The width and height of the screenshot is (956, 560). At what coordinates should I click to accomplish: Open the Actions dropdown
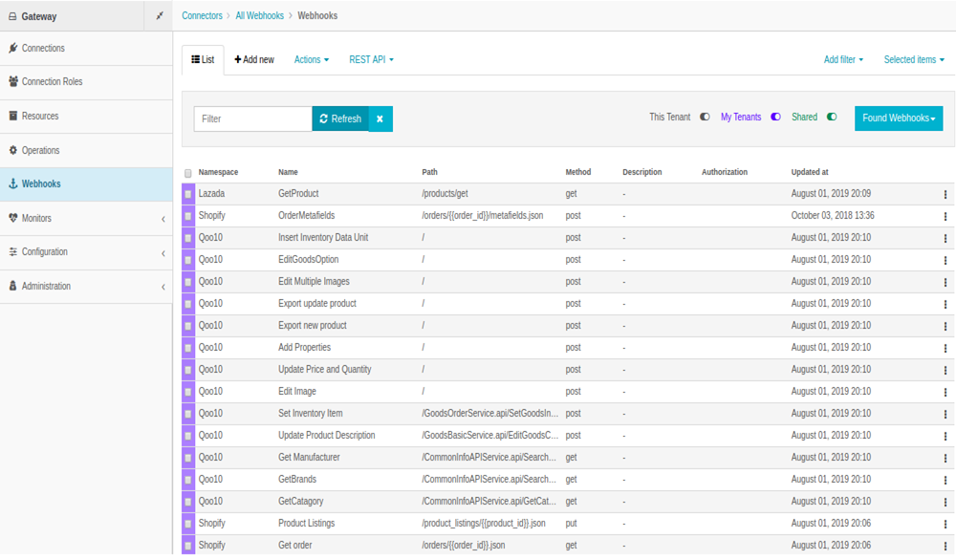pyautogui.click(x=312, y=59)
